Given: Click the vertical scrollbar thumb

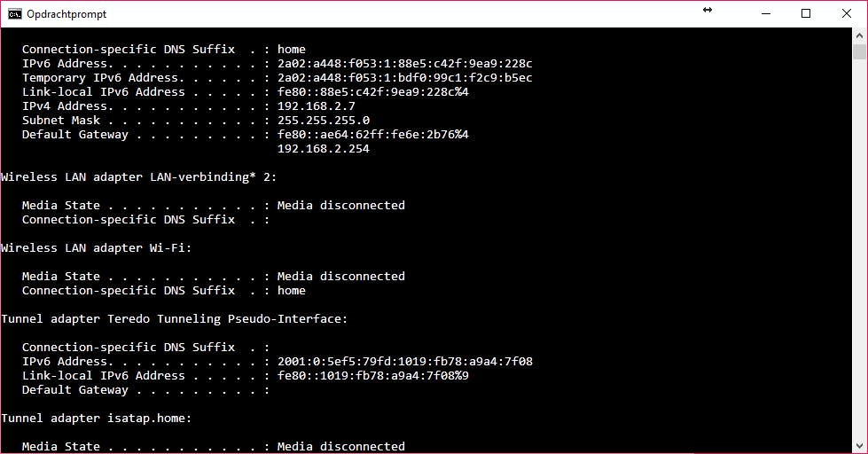Looking at the screenshot, I should click(x=859, y=51).
